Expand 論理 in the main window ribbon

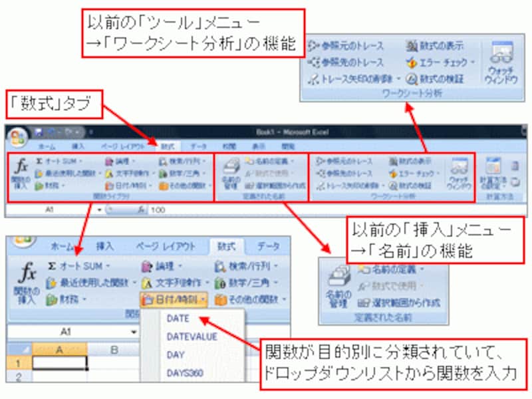point(120,161)
